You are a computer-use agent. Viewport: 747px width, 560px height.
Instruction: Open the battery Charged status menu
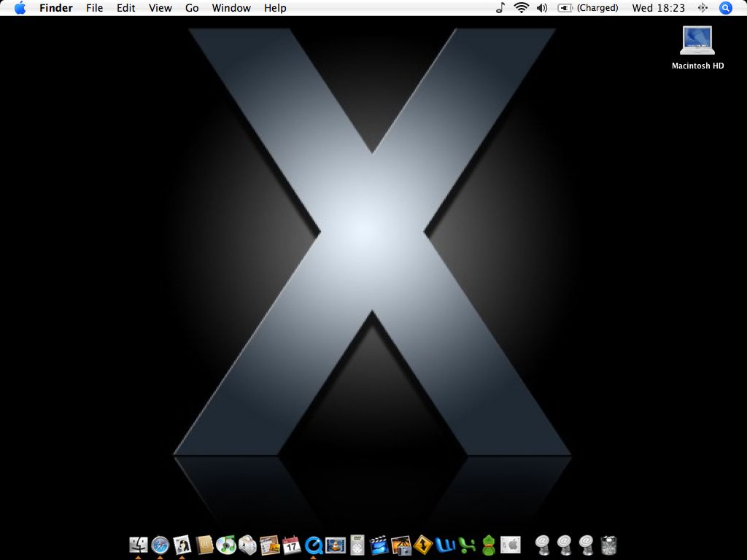[x=588, y=8]
